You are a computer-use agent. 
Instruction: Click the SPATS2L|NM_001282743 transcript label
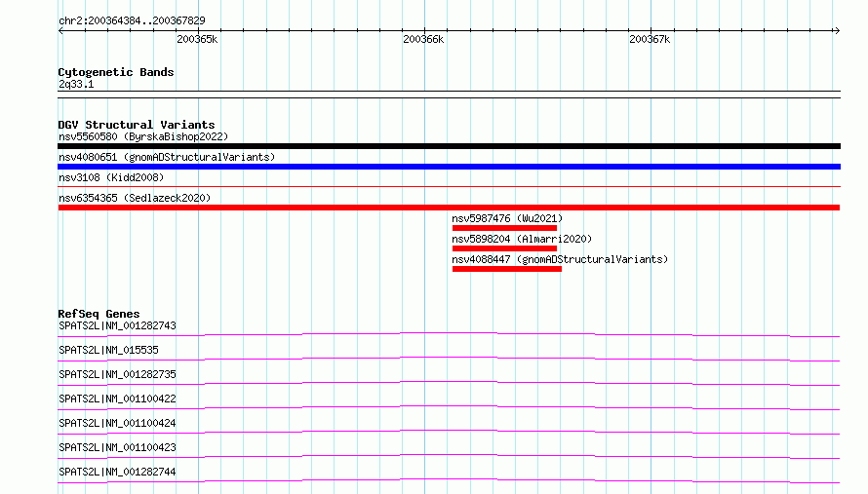117,325
